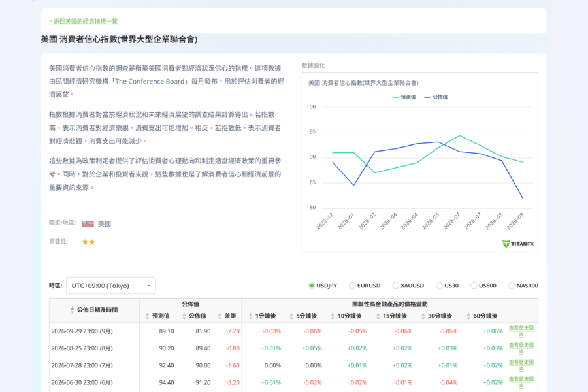Sort by 15分鐘後 column sort icon

pyautogui.click(x=378, y=316)
